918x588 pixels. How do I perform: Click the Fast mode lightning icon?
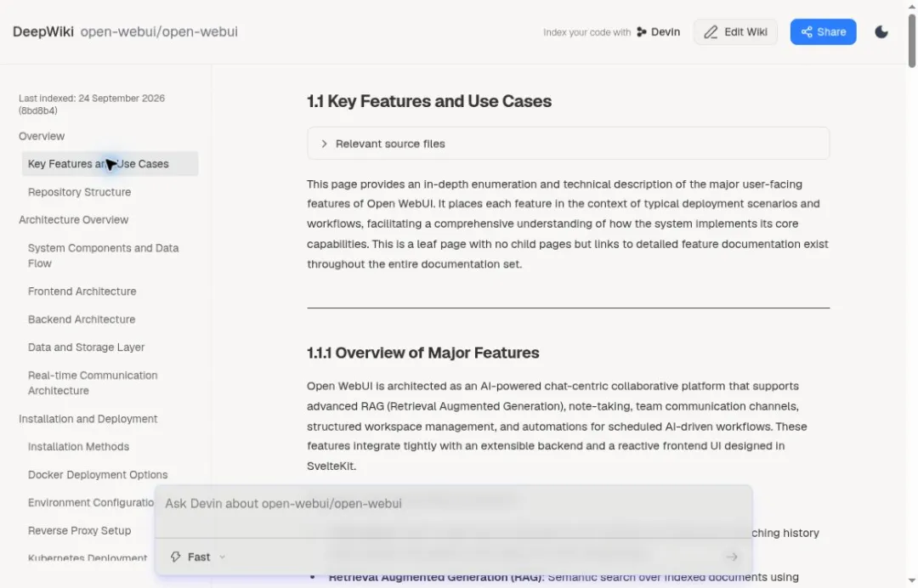tap(175, 557)
